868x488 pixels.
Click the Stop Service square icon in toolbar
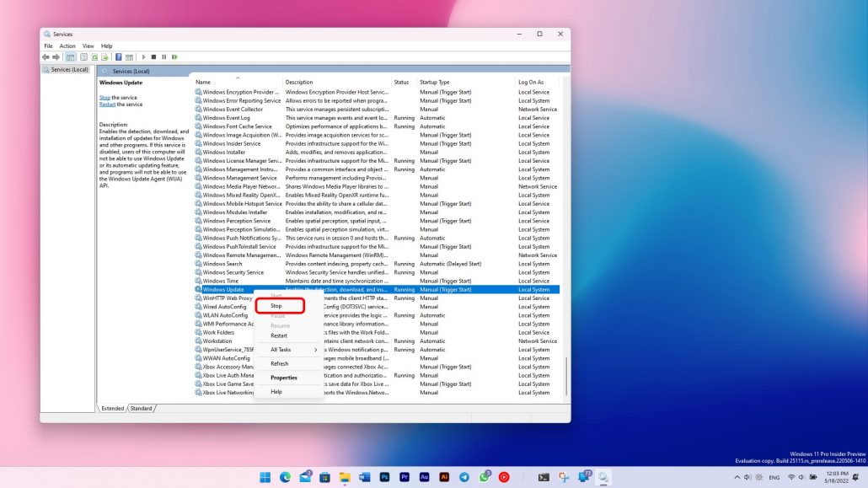tap(154, 57)
